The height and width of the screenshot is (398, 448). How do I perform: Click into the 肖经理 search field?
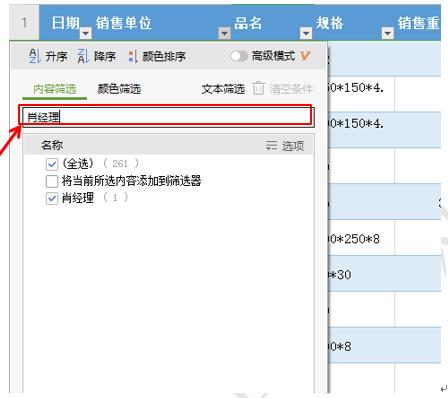click(168, 117)
